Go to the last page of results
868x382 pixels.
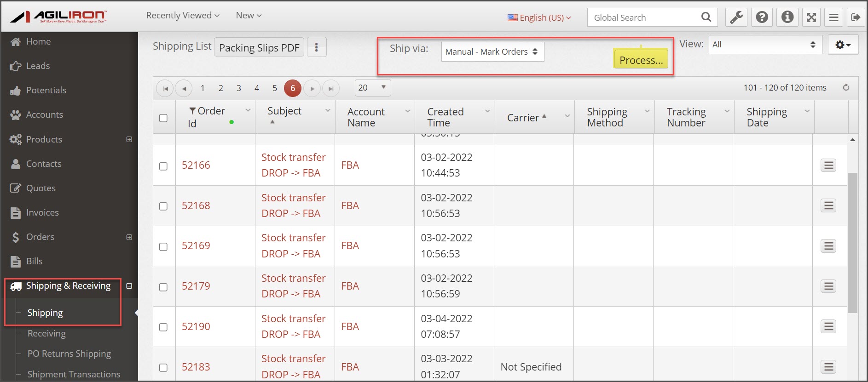(x=331, y=88)
